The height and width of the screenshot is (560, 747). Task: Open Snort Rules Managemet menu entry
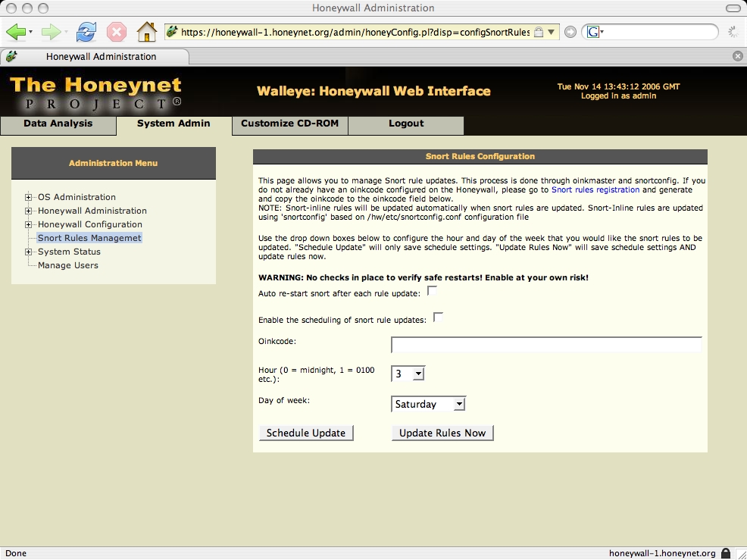click(89, 238)
